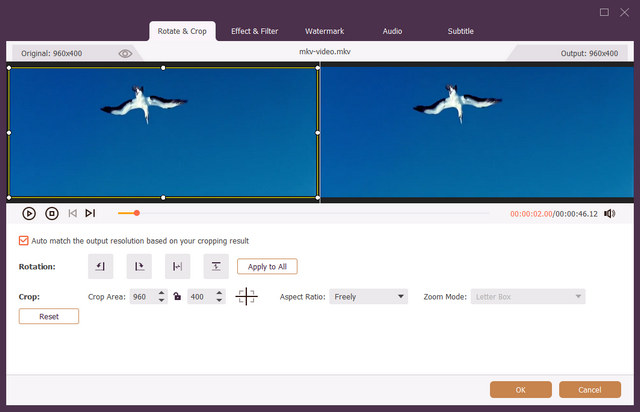
Task: Toggle the original preview eye icon
Action: (125, 53)
